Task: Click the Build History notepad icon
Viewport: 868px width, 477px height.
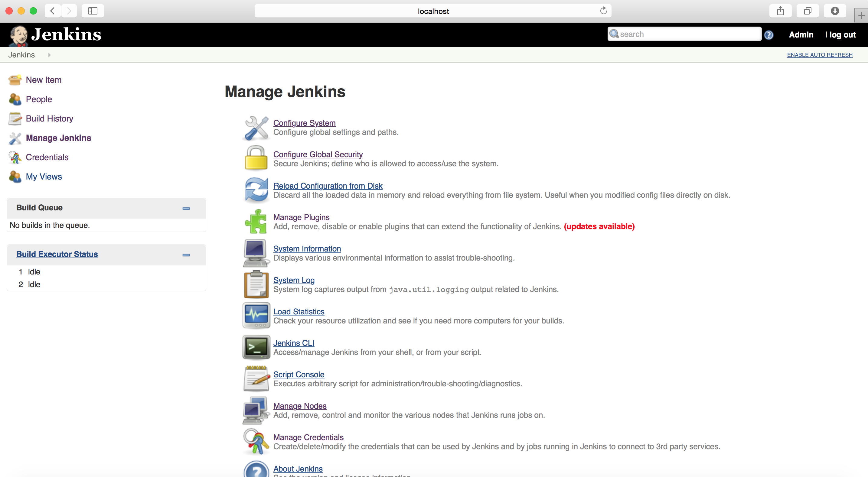Action: click(x=15, y=118)
